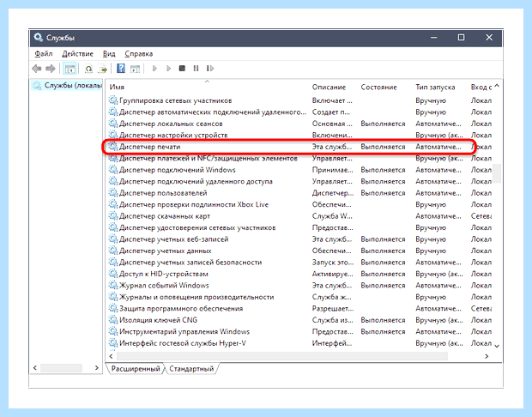Maximize the Службы window

(461, 37)
